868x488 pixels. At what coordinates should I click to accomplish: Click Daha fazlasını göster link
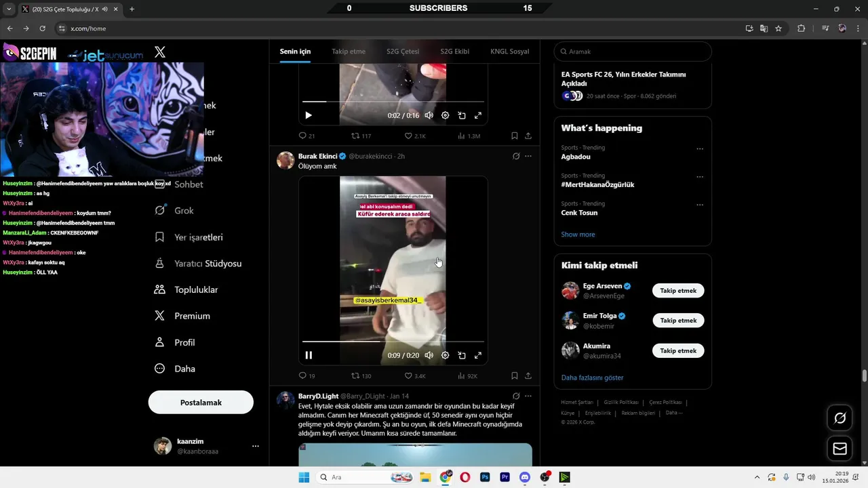[592, 378]
